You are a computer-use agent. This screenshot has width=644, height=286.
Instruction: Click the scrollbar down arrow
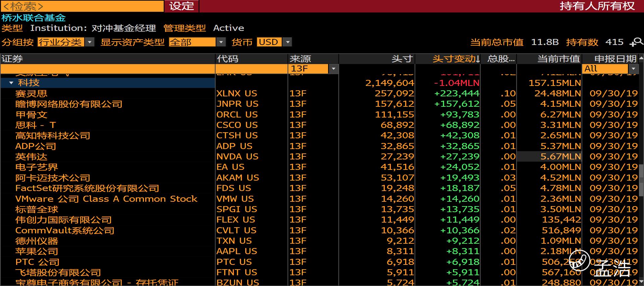point(641,281)
